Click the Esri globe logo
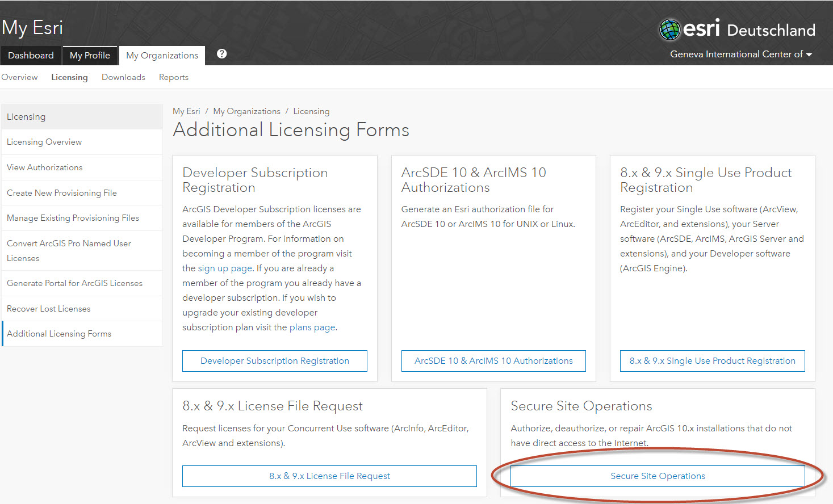Screen dimensions: 833x504 pyautogui.click(x=670, y=30)
